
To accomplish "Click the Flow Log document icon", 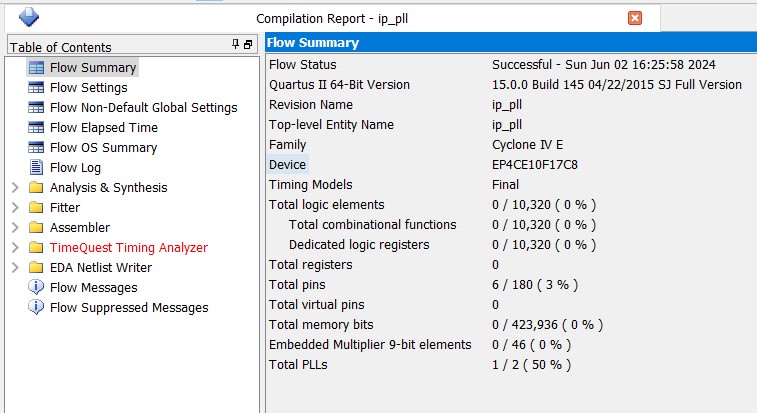I will 37,168.
